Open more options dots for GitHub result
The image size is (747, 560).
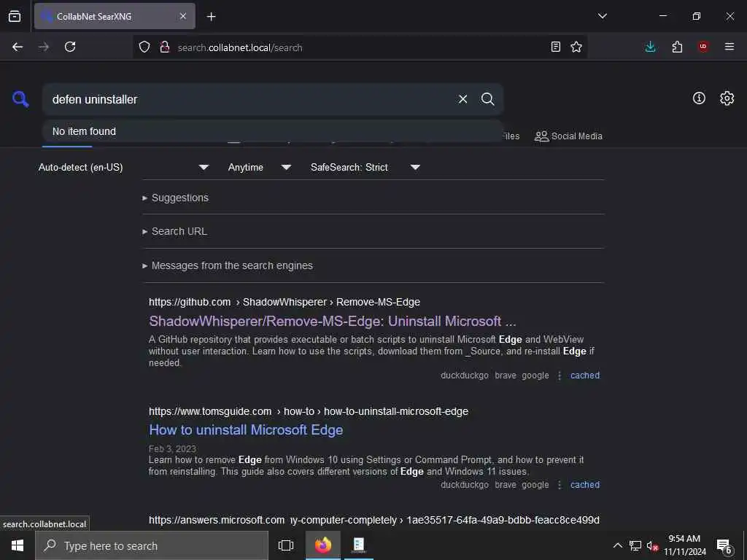point(560,376)
